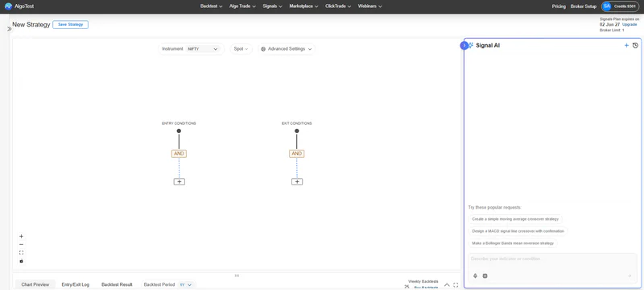Open the Backtest menu

212,6
